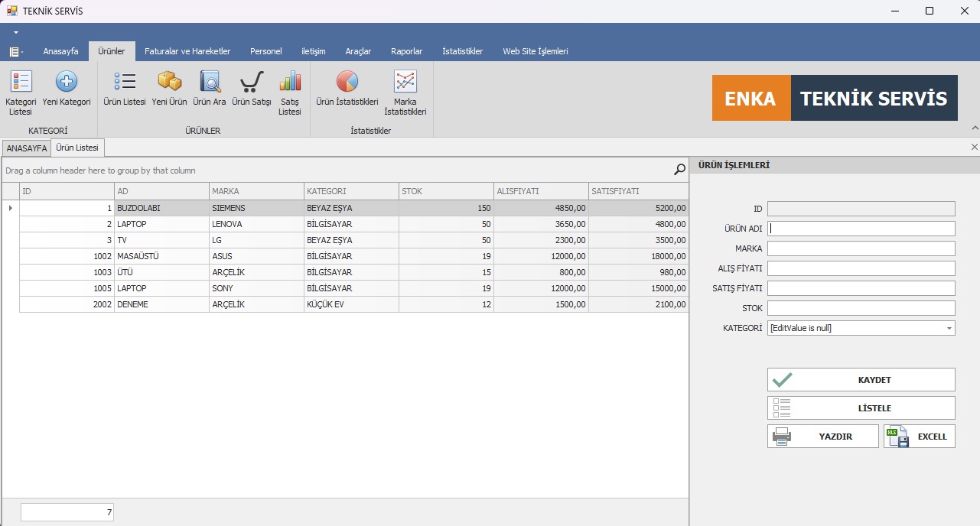Viewport: 980px width, 526px height.
Task: Collapse the ribbon using the chevron
Action: coord(974,128)
